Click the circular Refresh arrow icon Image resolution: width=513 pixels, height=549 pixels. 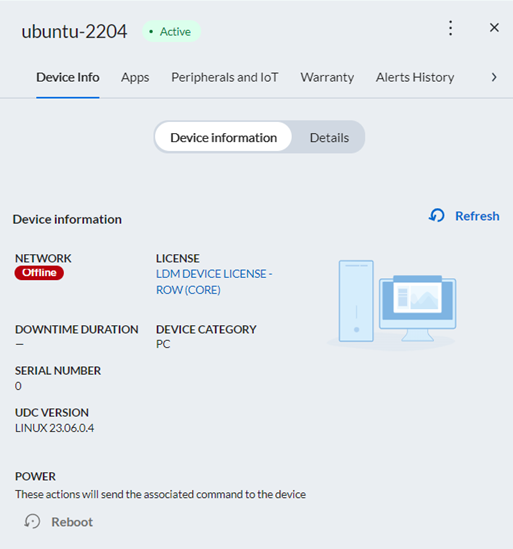(437, 216)
